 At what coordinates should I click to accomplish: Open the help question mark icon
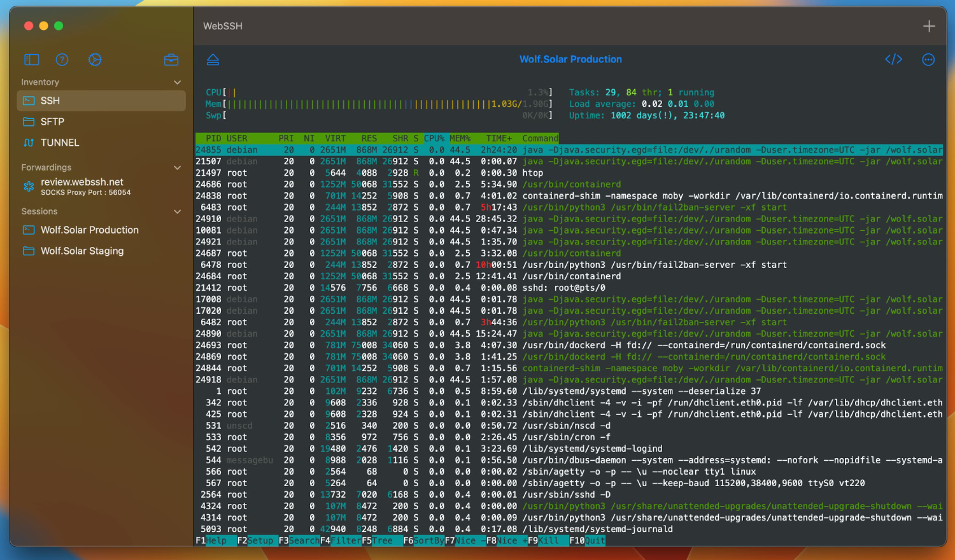(x=62, y=60)
